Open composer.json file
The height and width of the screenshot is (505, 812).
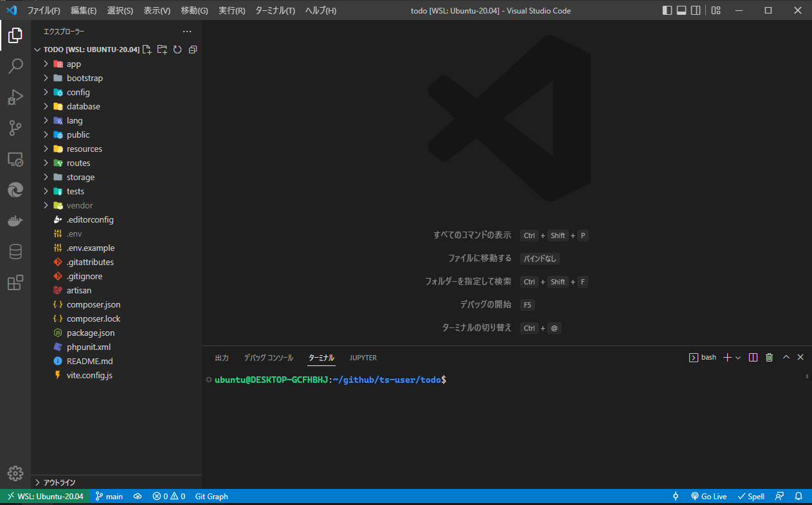[116, 304]
